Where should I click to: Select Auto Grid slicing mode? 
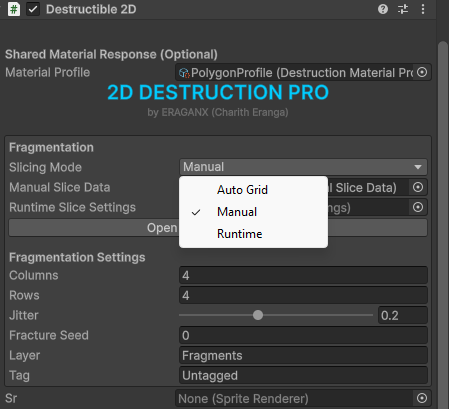253,190
